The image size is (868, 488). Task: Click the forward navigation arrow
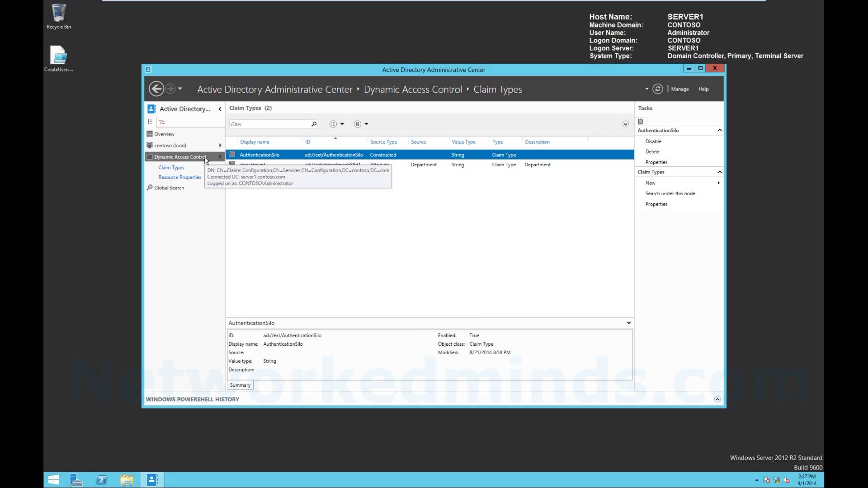coord(170,89)
